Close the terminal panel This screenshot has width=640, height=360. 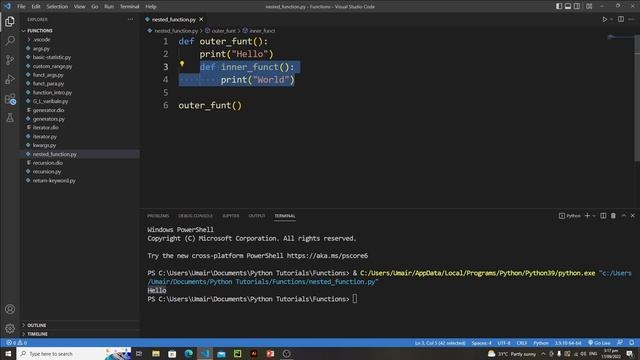pyautogui.click(x=633, y=216)
